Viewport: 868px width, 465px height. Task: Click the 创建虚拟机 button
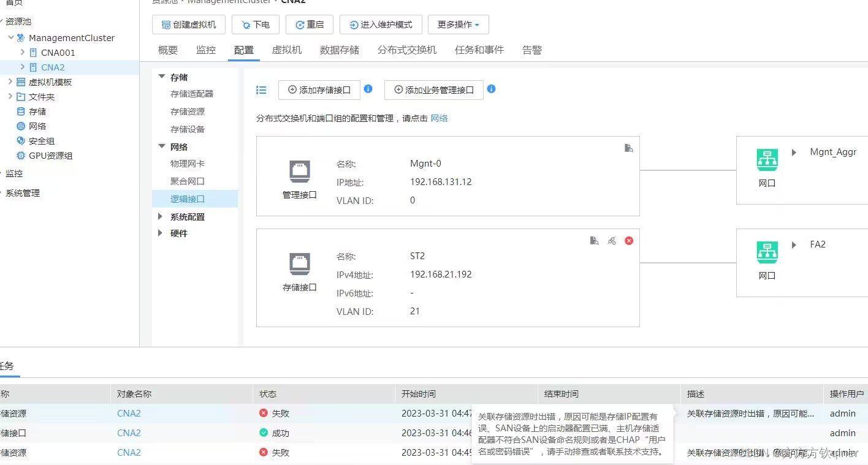(189, 25)
